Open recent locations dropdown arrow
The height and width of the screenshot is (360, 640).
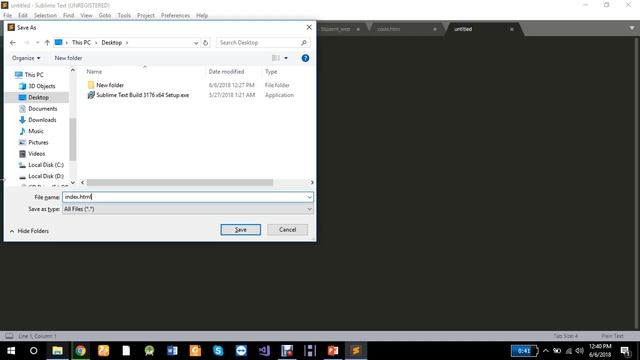pos(38,42)
